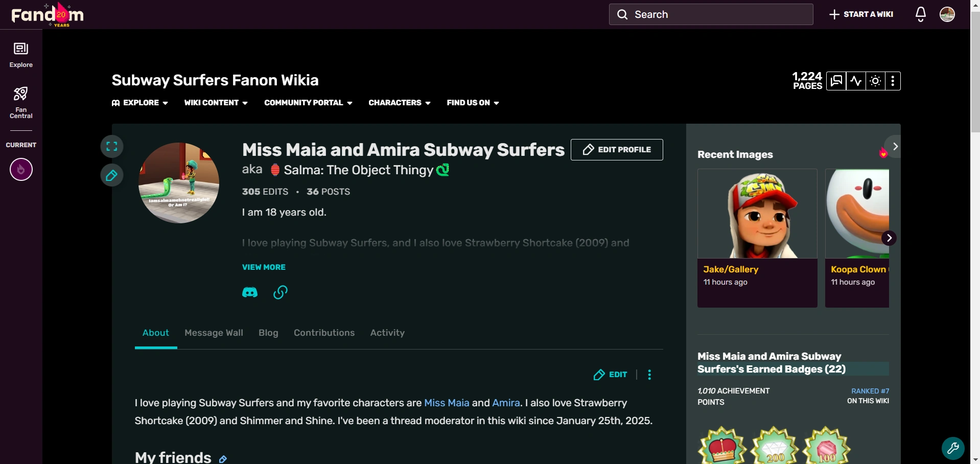Toggle light theme with the sun icon
The width and height of the screenshot is (980, 464).
(x=875, y=81)
